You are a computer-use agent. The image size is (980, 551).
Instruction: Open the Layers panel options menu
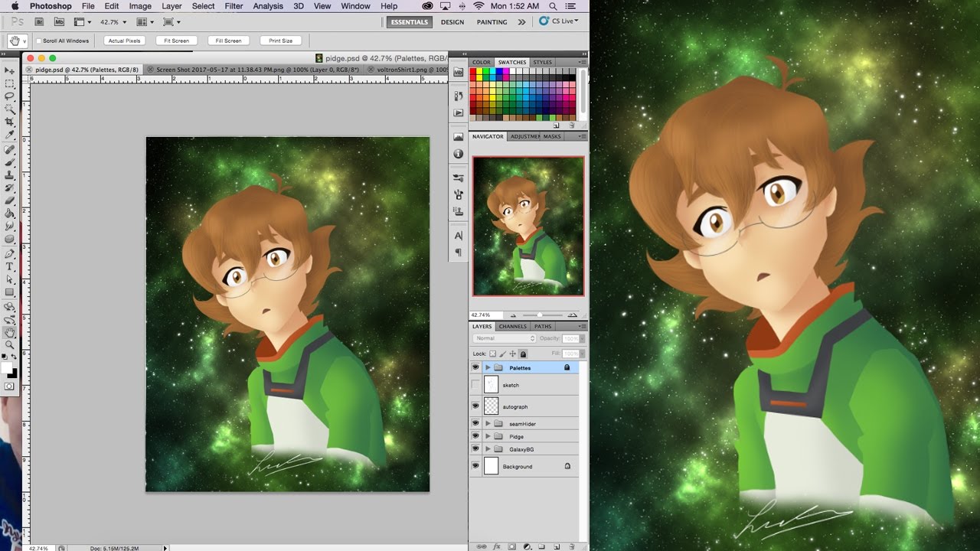coord(582,327)
